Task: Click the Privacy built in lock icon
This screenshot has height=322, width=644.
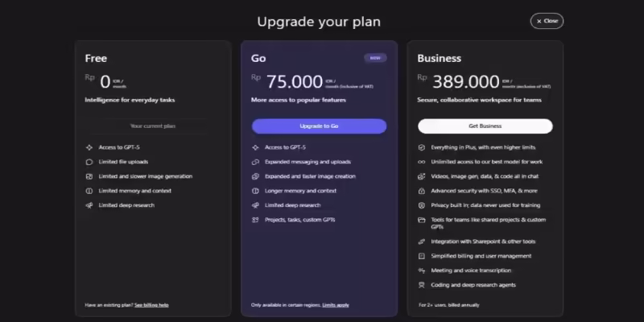Action: [x=422, y=205]
